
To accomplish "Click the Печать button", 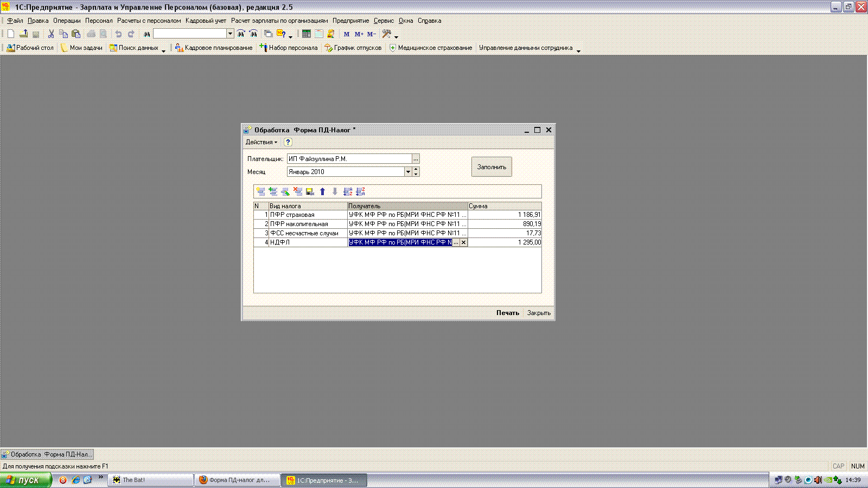I will pyautogui.click(x=508, y=313).
